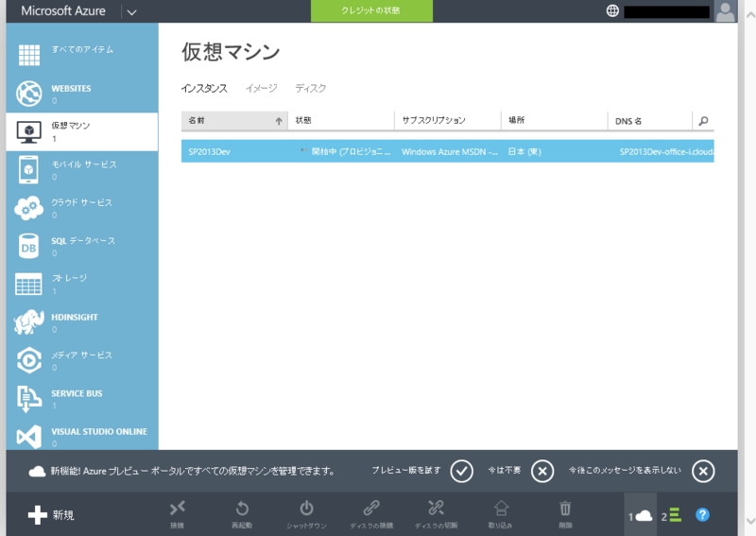Click the blue help question mark icon
756x536 pixels.
pos(702,515)
